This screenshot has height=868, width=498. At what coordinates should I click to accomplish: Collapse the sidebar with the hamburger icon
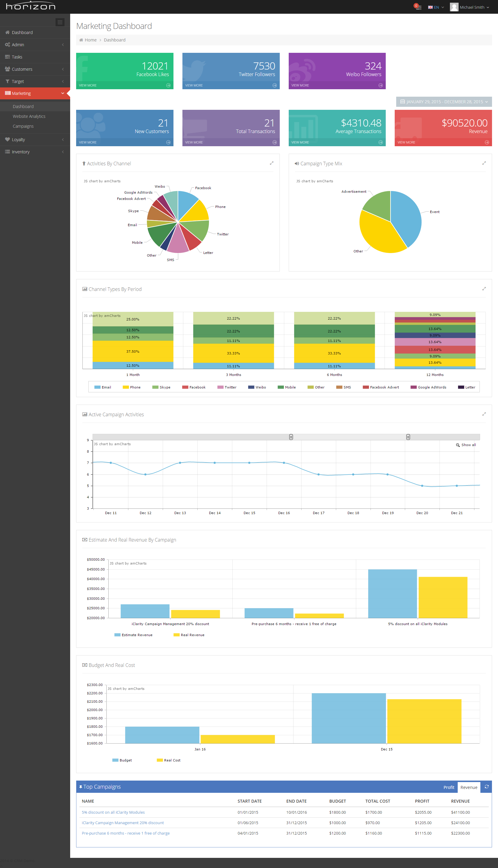tap(60, 22)
